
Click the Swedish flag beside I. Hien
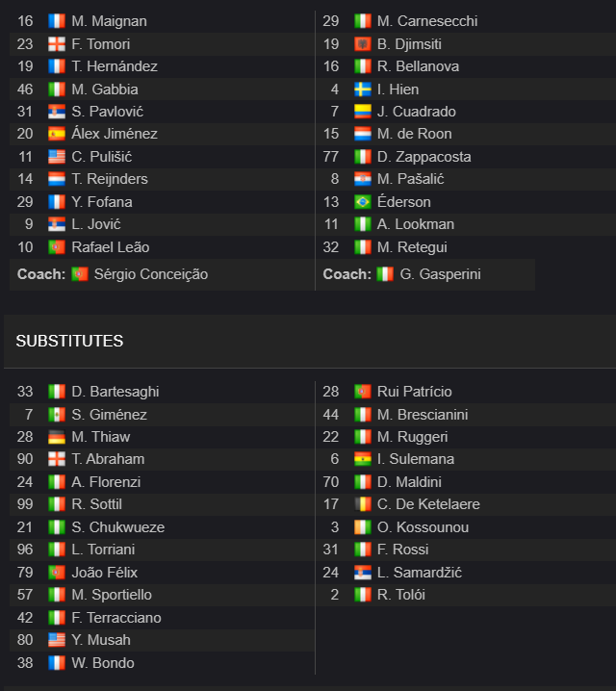tap(363, 90)
